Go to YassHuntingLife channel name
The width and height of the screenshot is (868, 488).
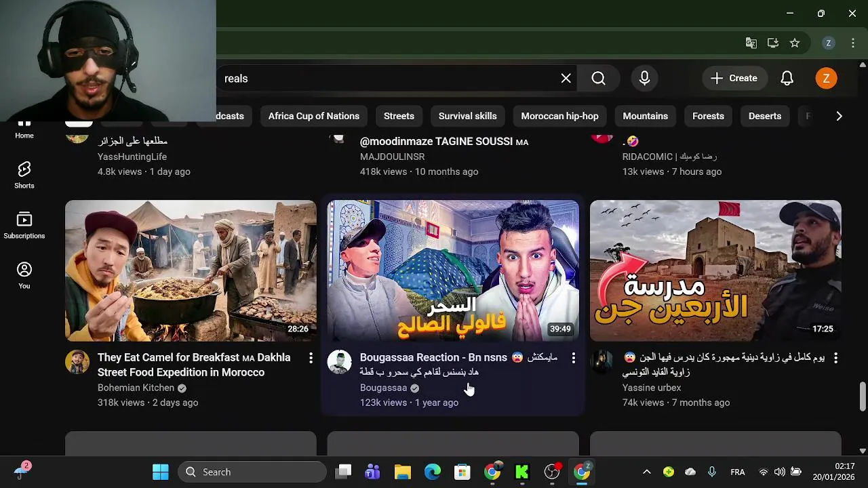[x=132, y=157]
